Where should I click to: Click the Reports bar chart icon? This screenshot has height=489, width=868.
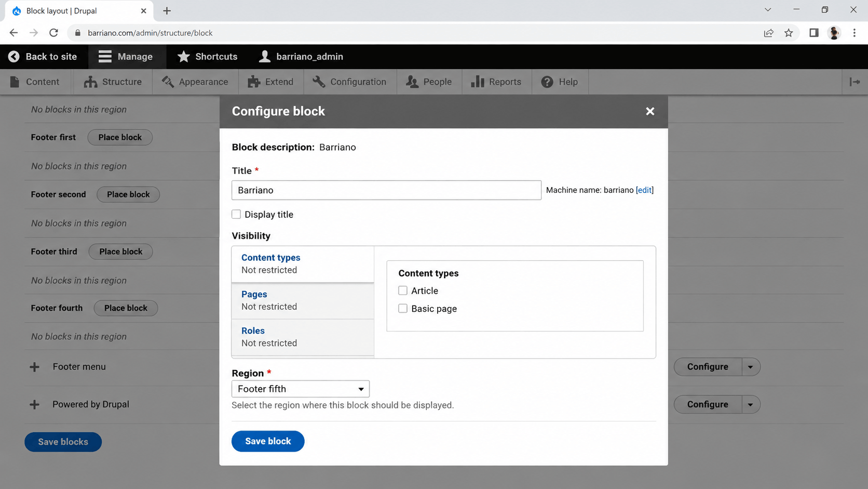[478, 82]
